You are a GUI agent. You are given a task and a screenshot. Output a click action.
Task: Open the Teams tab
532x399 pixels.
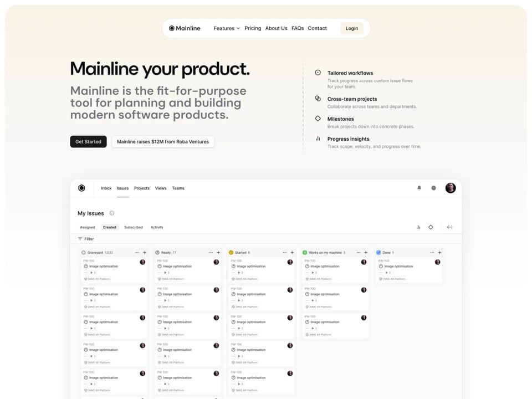(x=178, y=188)
